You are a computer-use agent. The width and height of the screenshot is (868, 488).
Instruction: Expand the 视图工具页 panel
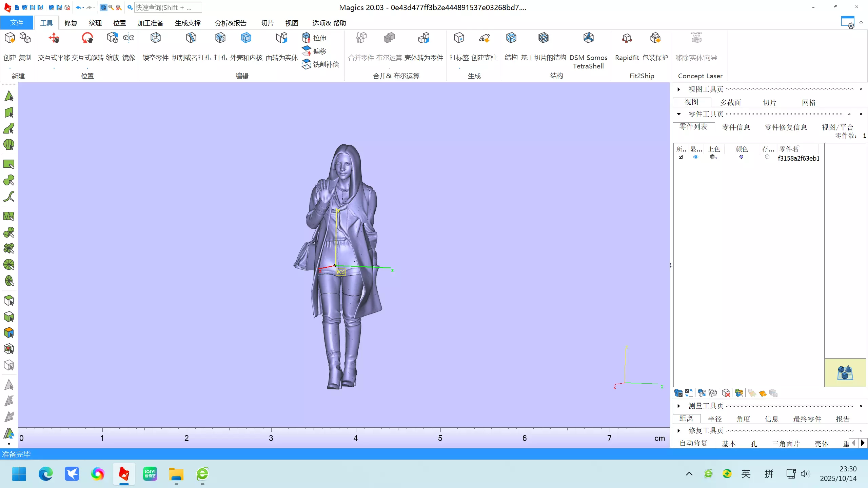pos(679,89)
